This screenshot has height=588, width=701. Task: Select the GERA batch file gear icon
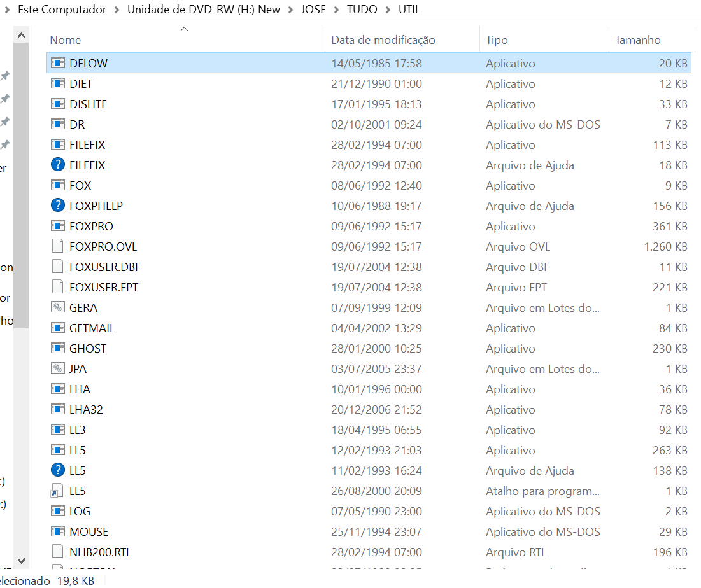(x=58, y=307)
